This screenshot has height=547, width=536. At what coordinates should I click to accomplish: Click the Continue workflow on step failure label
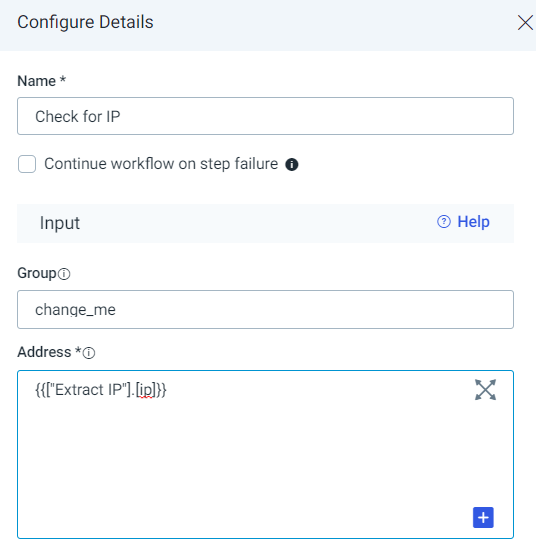[x=161, y=164]
